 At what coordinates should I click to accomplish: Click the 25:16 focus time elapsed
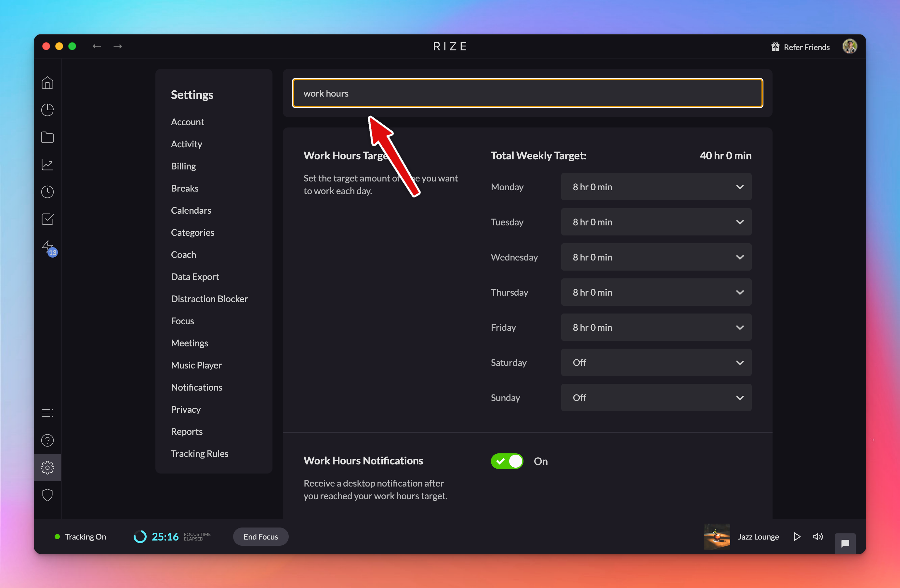(x=165, y=537)
